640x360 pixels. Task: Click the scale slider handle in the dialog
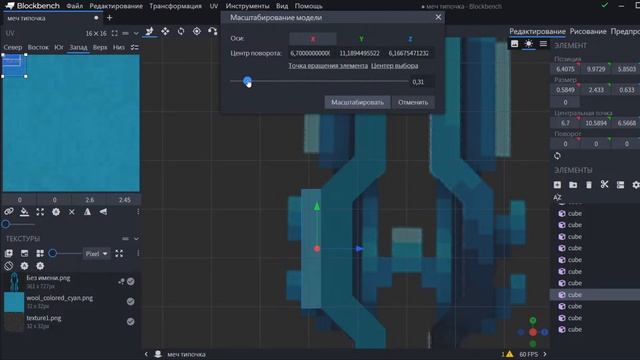click(247, 81)
